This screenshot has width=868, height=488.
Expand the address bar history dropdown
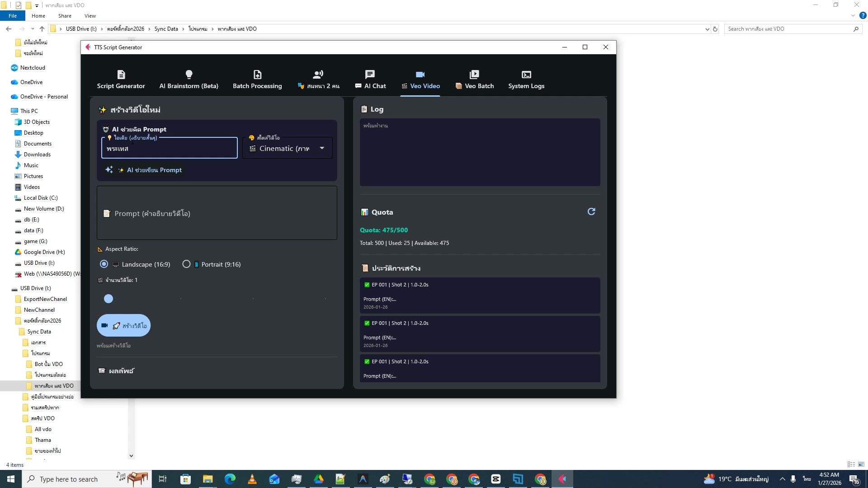point(707,28)
